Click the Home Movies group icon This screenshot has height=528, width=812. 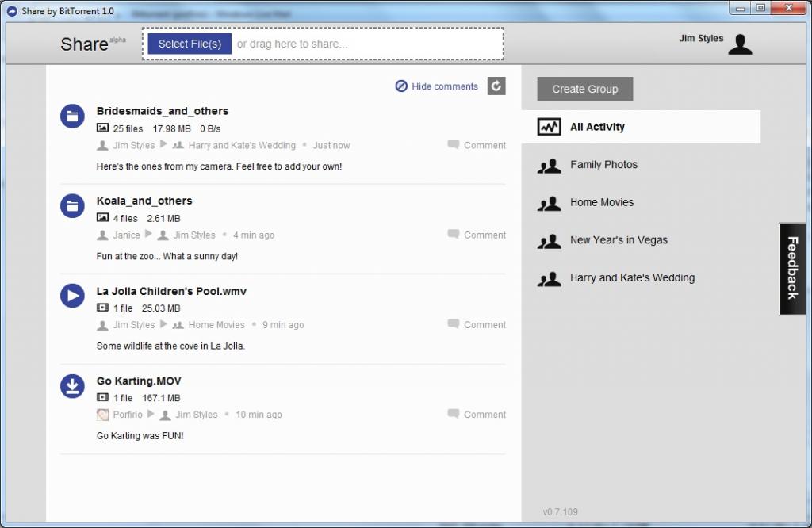coord(549,204)
